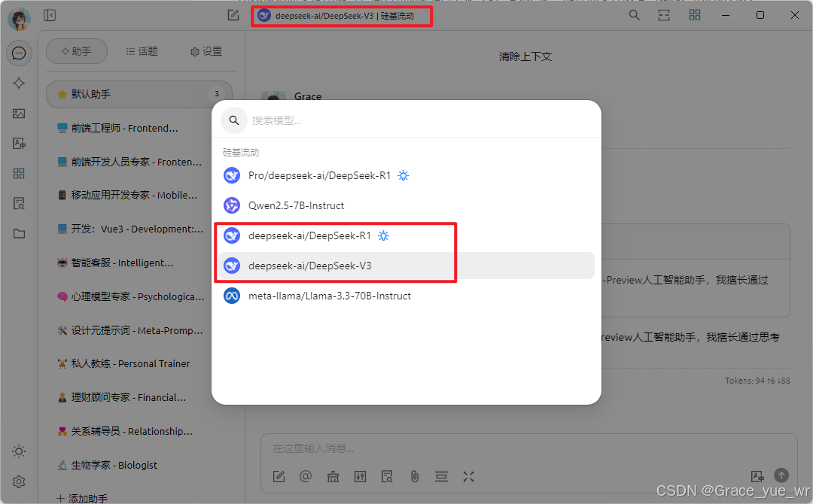Switch to the 话题 tab
The image size is (813, 504).
coord(142,51)
